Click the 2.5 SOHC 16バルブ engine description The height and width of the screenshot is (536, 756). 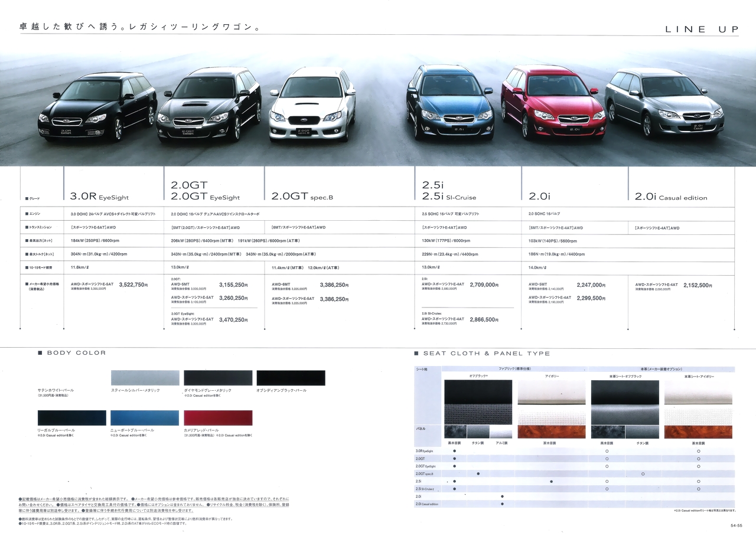(451, 214)
